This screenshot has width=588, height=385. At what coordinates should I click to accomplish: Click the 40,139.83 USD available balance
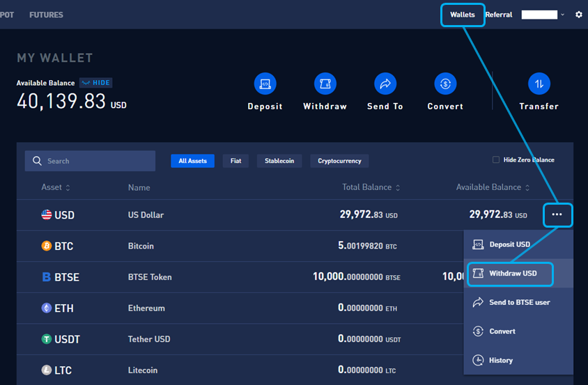[x=72, y=102]
